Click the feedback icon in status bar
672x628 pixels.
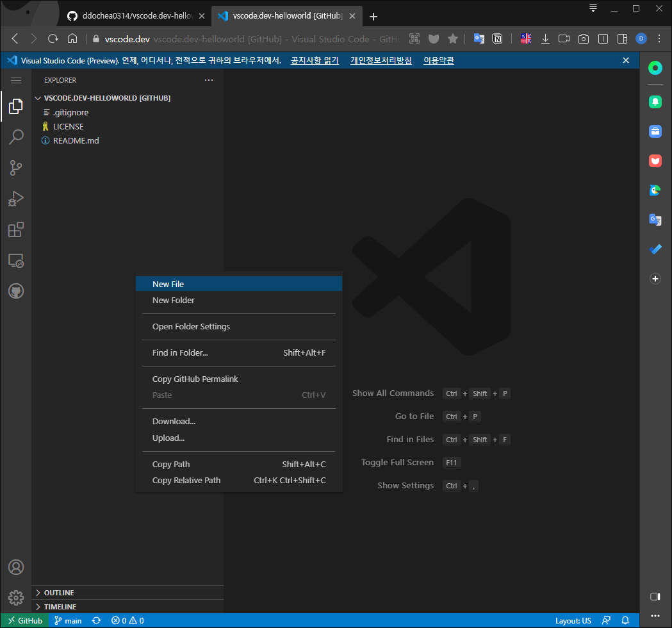pyautogui.click(x=606, y=620)
